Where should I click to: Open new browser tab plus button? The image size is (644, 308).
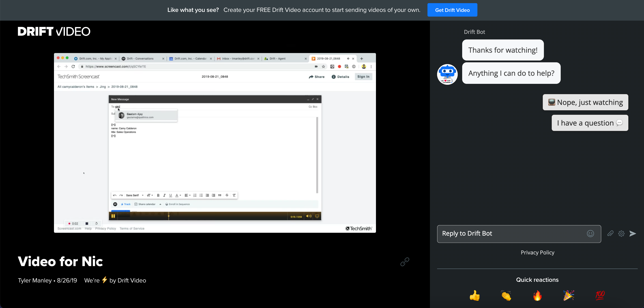(361, 59)
